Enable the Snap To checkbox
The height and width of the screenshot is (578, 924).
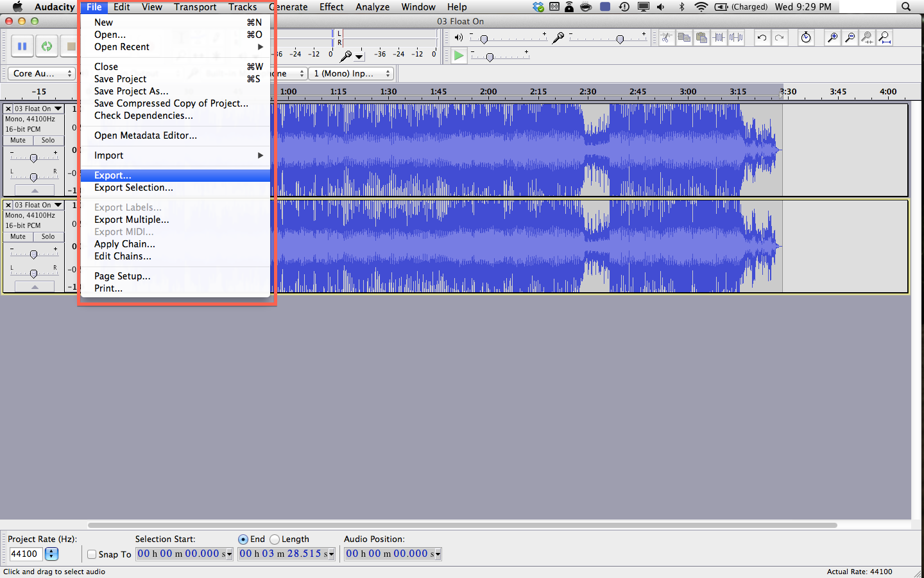pyautogui.click(x=92, y=554)
